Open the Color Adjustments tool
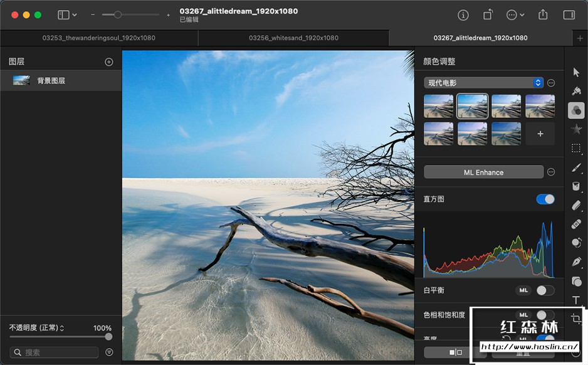The height and width of the screenshot is (365, 588). [x=576, y=110]
